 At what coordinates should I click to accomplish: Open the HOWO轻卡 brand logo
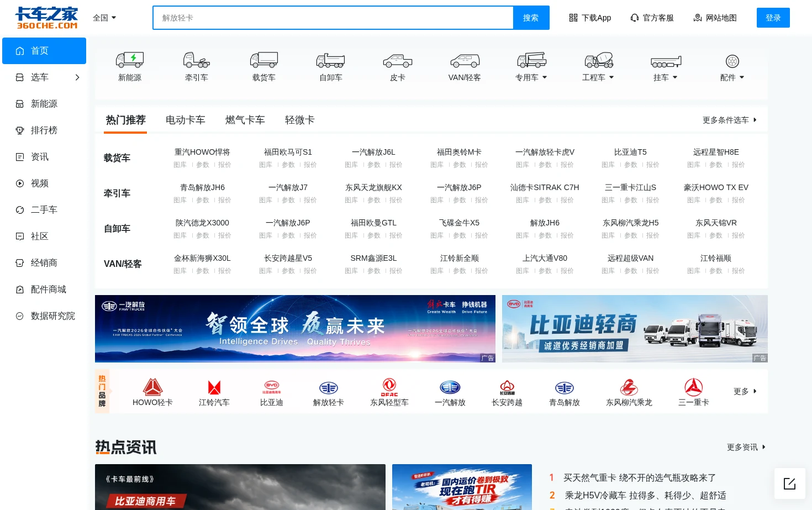click(x=152, y=387)
